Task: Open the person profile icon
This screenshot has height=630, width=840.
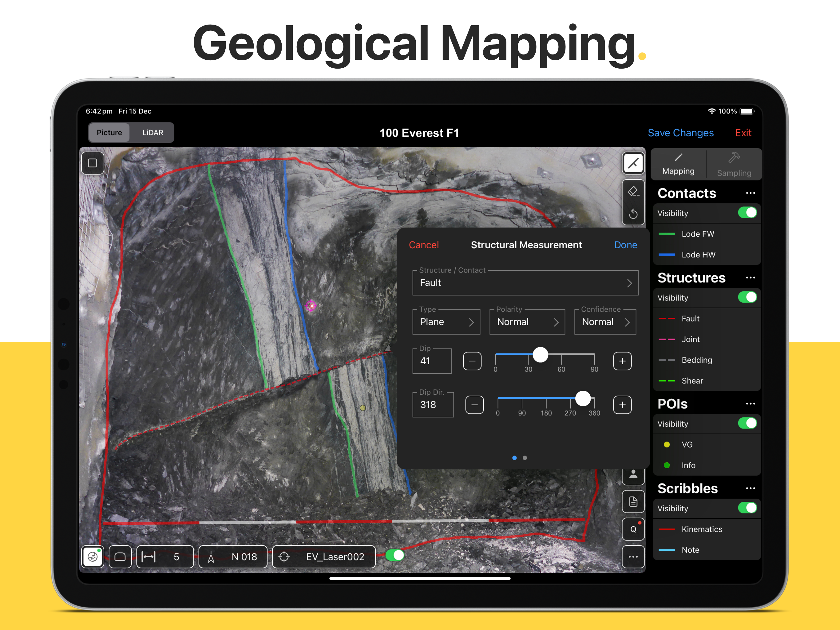Action: coord(633,475)
